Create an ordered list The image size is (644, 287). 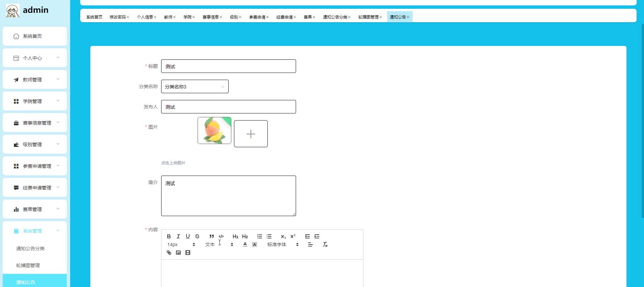[260, 236]
